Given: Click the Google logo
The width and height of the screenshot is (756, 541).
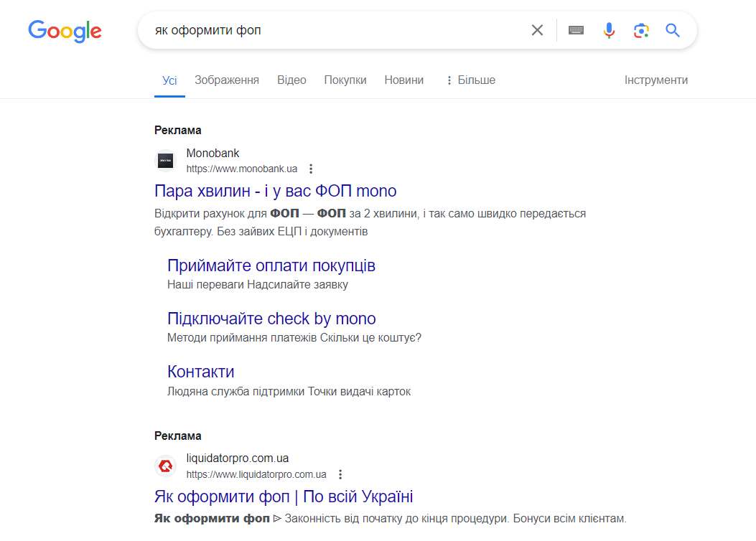Looking at the screenshot, I should pos(65,32).
